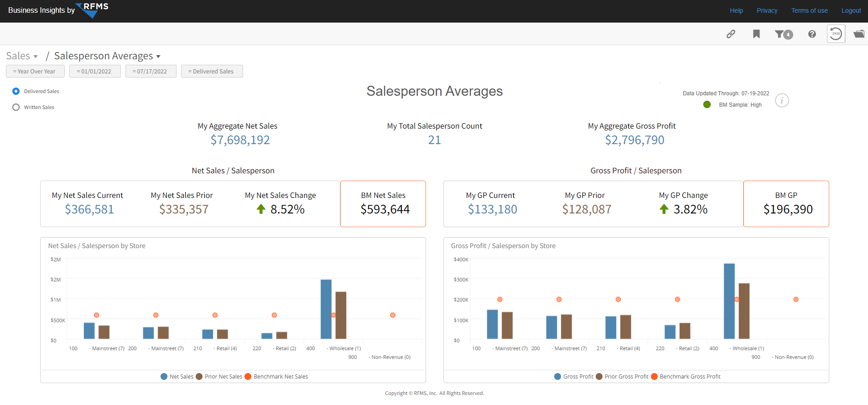This screenshot has height=405, width=868.
Task: Select the Written Sales radio button
Action: point(16,107)
